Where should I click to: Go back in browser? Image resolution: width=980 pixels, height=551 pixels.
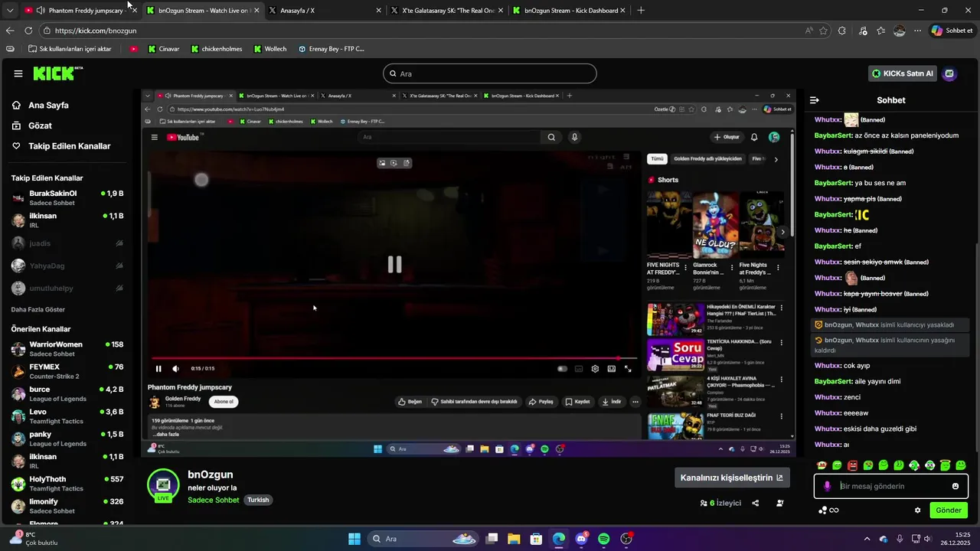[10, 31]
